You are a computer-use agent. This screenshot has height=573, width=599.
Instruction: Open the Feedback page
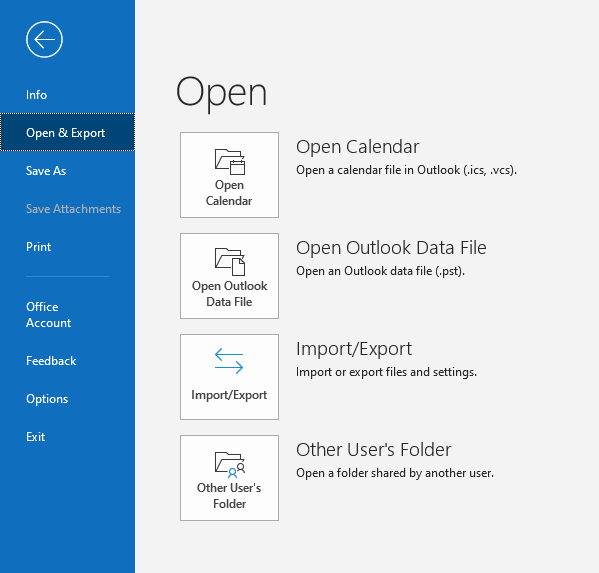click(51, 361)
